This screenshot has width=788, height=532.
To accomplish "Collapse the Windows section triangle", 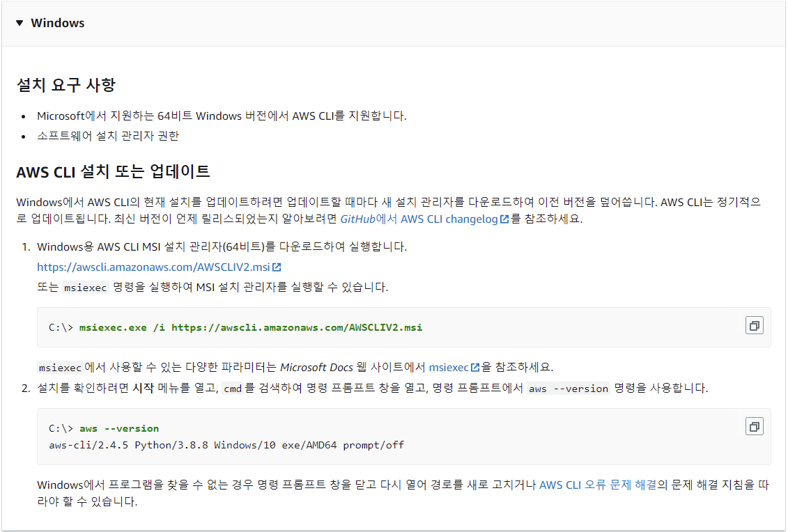I will click(x=20, y=22).
